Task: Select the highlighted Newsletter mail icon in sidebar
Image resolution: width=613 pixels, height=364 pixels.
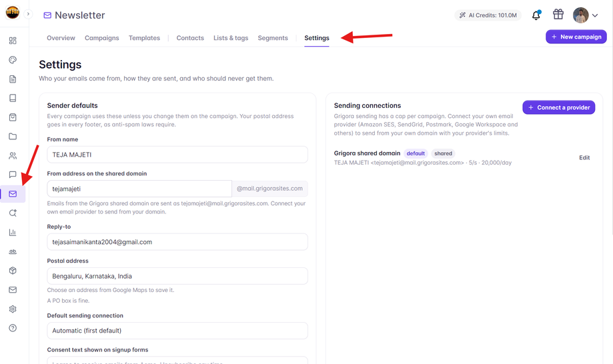Action: click(13, 194)
